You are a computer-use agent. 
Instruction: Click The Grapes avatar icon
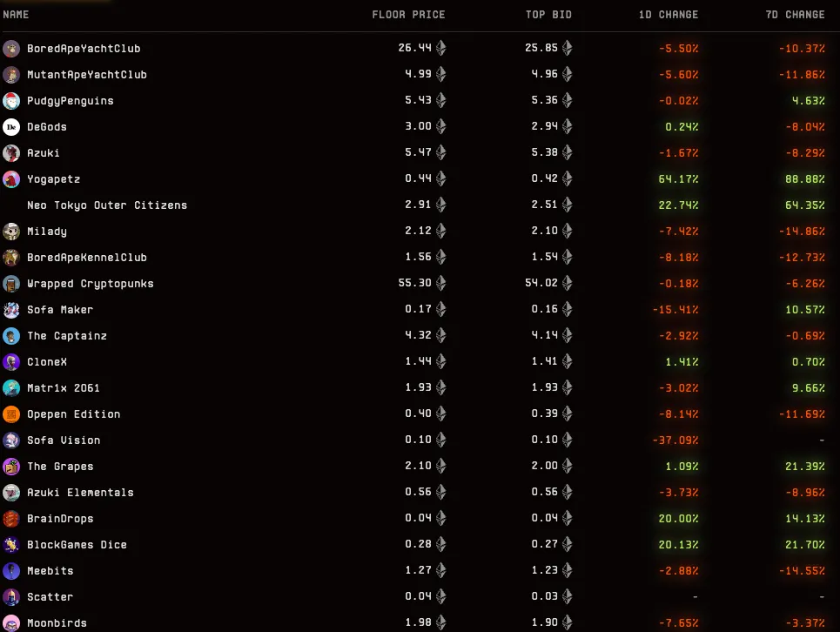11,467
